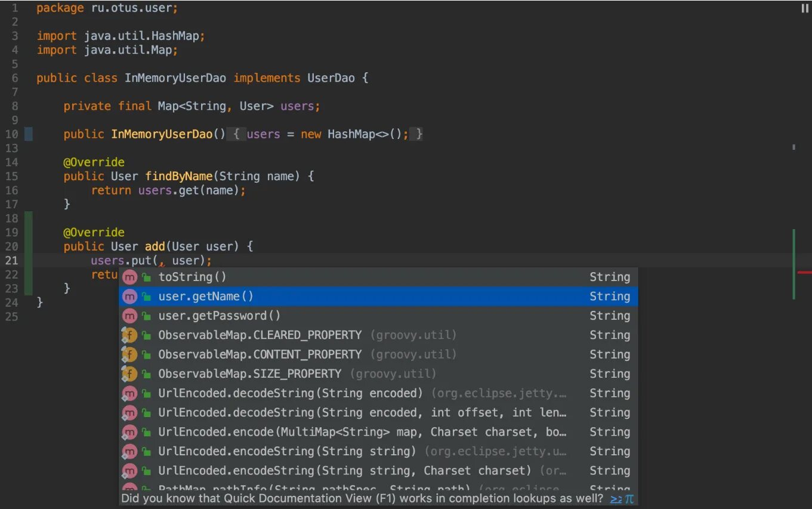The image size is (812, 509).
Task: Click the 'users' field declaration on line 8
Action: (x=297, y=106)
